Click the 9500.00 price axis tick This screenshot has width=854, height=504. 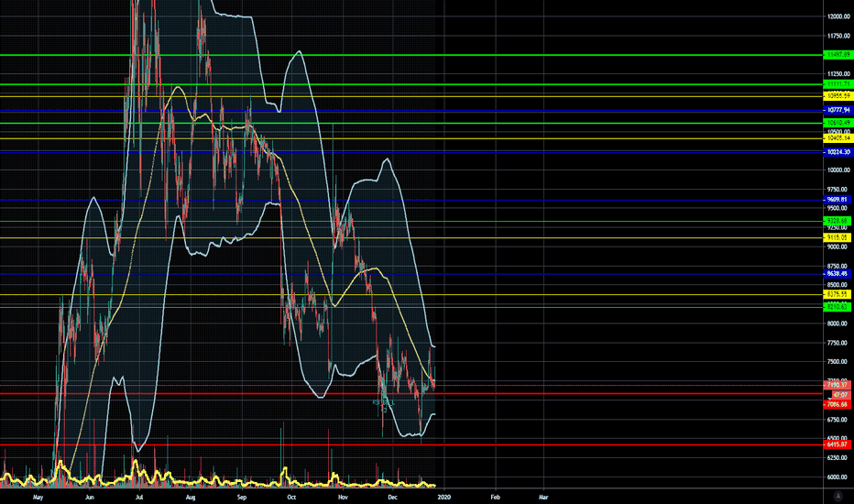[x=838, y=208]
